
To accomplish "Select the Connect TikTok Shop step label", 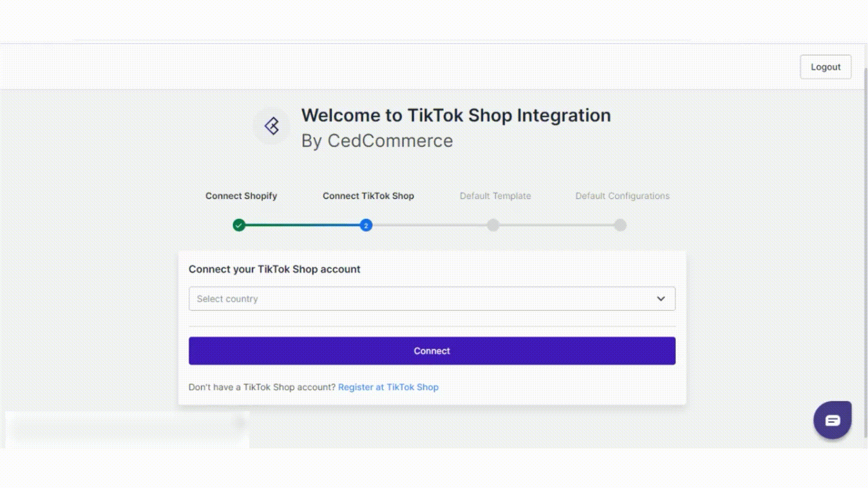I will pos(368,196).
